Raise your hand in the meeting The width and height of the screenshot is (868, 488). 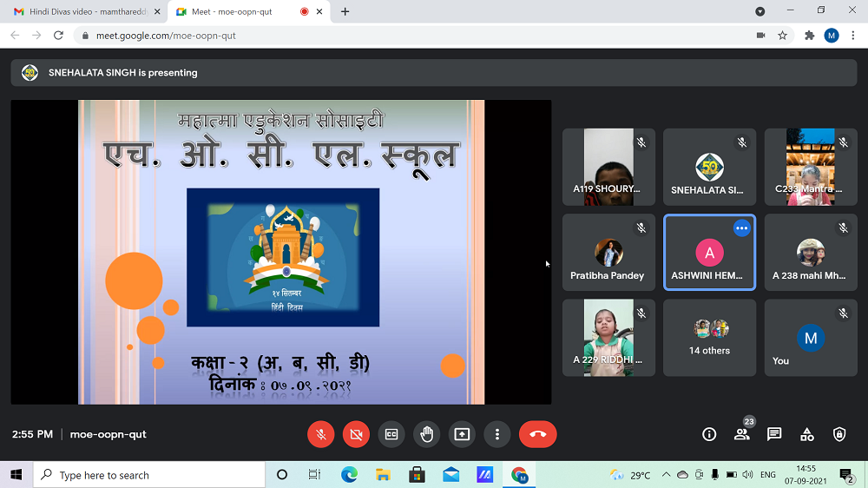pos(427,434)
